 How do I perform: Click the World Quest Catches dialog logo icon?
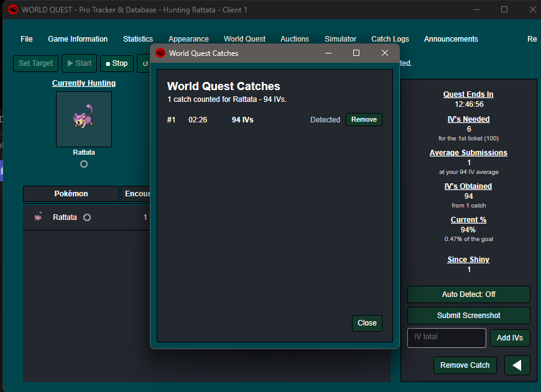tap(160, 53)
